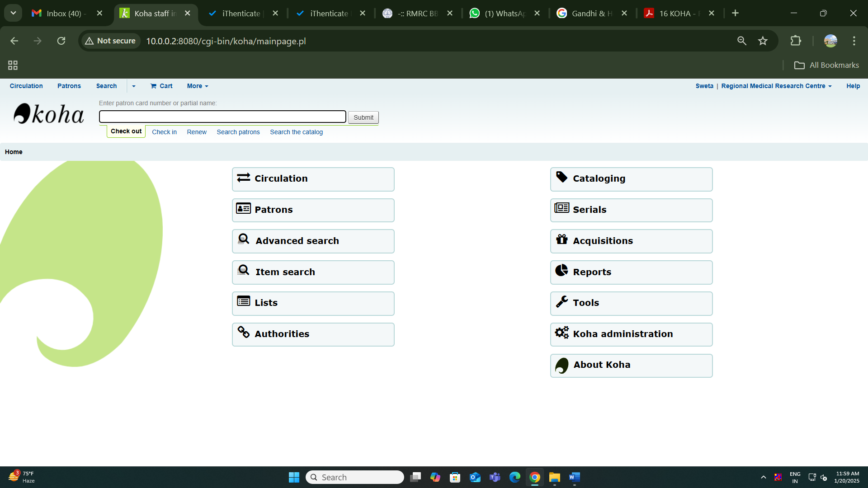Expand Regional Medical Research Centre user menu
The image size is (868, 488).
tap(776, 86)
